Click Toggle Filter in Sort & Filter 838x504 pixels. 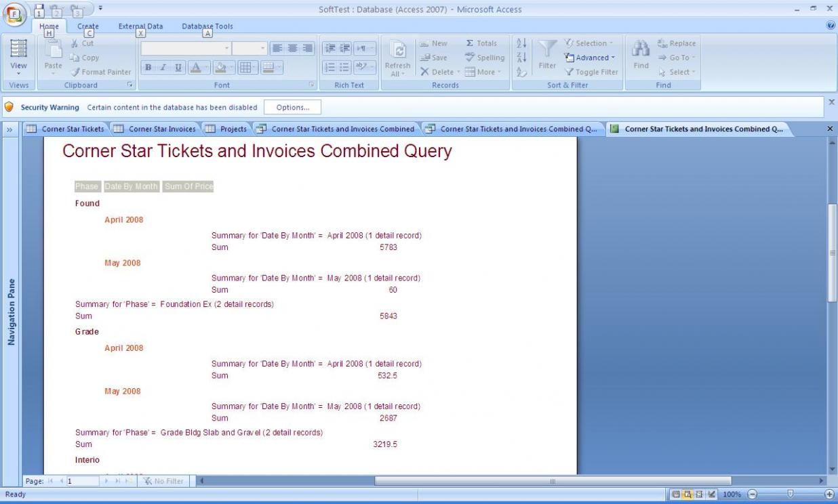(591, 72)
